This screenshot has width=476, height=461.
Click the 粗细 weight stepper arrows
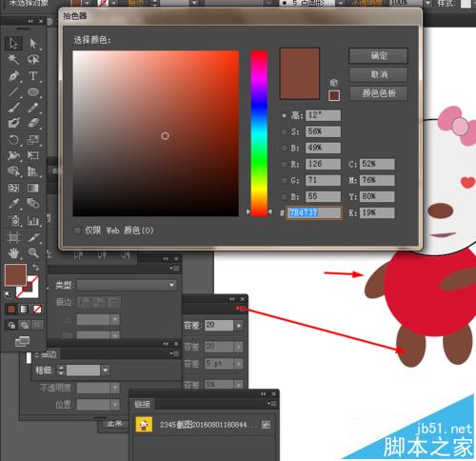click(61, 371)
